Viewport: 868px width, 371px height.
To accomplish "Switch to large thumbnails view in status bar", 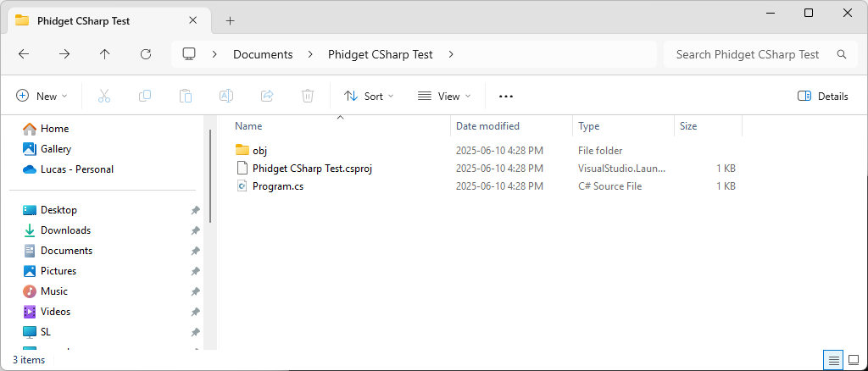I will coord(854,361).
